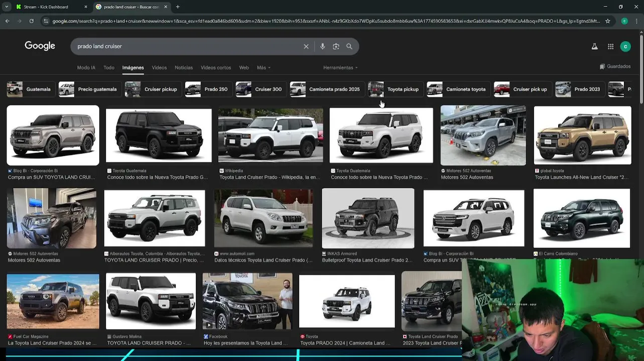Switch to the Todo results tab
The image size is (644, 361).
pyautogui.click(x=109, y=68)
